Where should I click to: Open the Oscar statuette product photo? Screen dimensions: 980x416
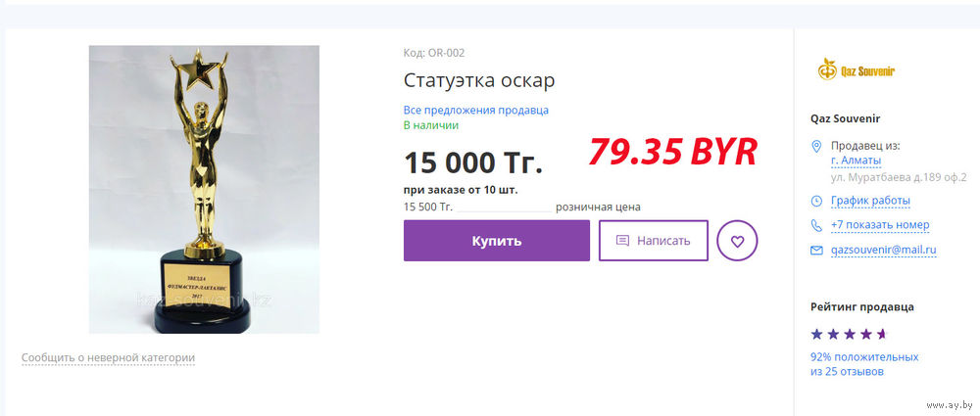(204, 189)
